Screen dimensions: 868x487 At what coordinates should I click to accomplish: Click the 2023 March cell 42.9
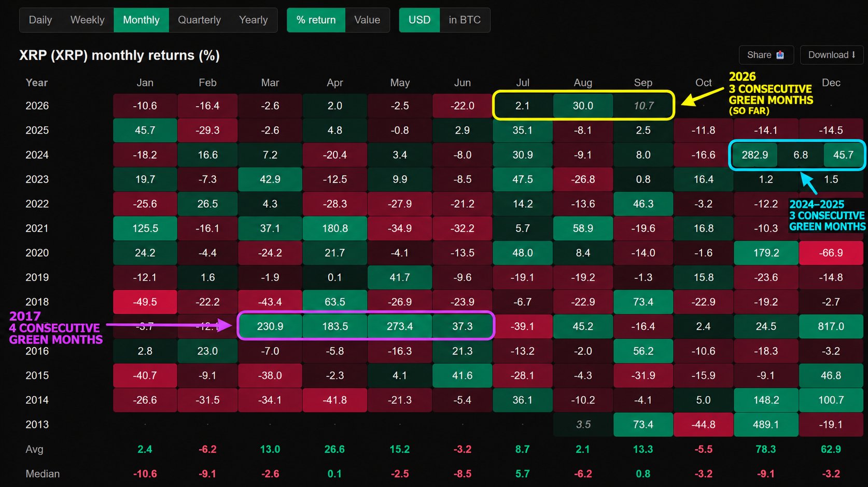(270, 179)
